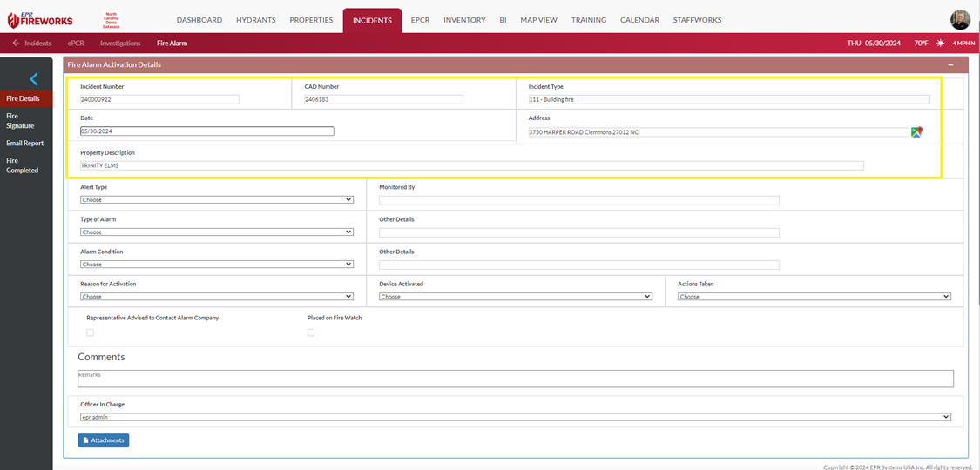
Task: Click the THU 05/30/2024 date text
Action: 874,43
